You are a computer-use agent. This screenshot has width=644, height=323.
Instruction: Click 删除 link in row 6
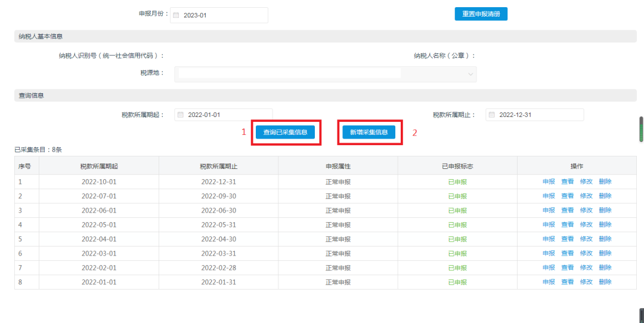click(605, 254)
